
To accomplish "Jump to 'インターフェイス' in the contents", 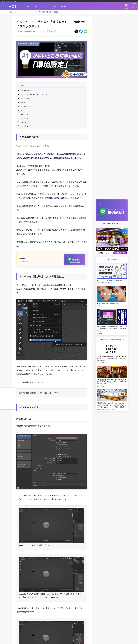I will coord(26,99).
